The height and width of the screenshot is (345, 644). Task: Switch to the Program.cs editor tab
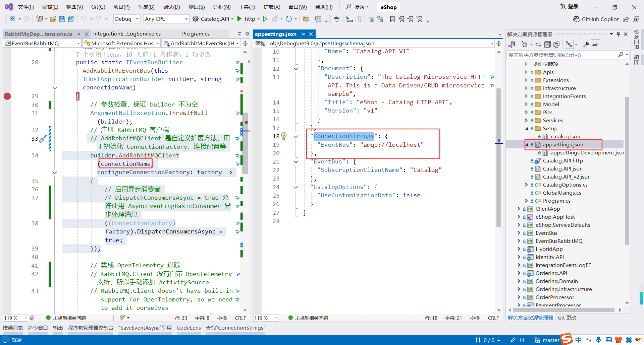coord(196,34)
